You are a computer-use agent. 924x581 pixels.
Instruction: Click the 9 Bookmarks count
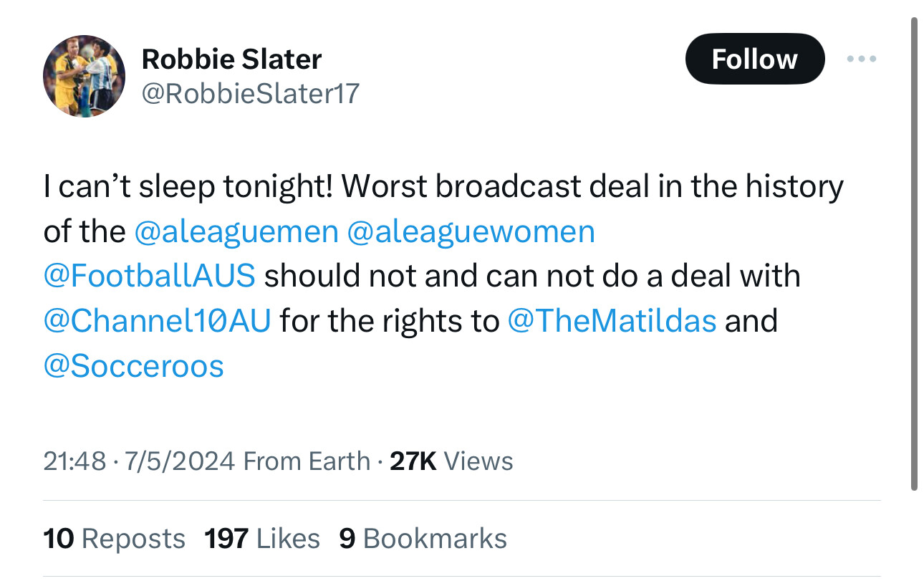423,538
